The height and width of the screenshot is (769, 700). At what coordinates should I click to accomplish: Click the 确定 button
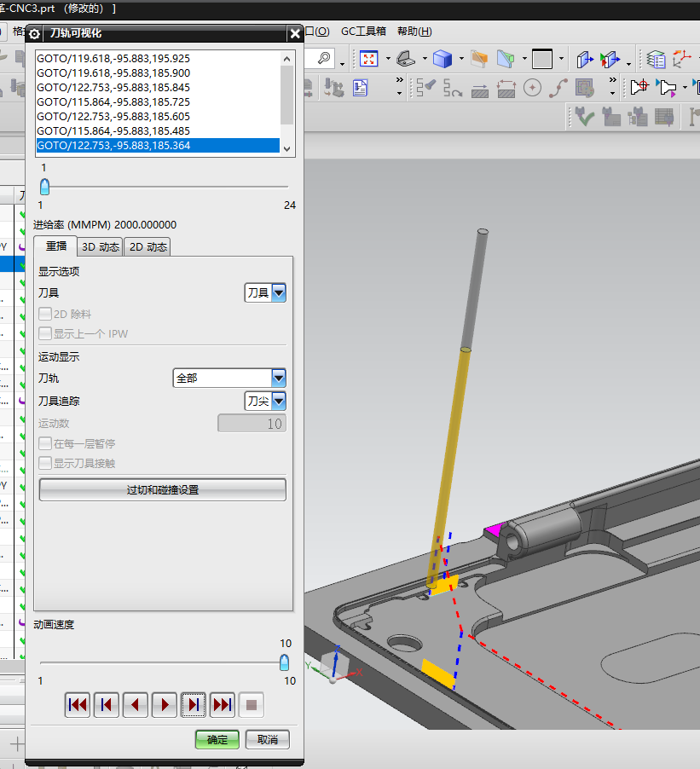click(217, 739)
